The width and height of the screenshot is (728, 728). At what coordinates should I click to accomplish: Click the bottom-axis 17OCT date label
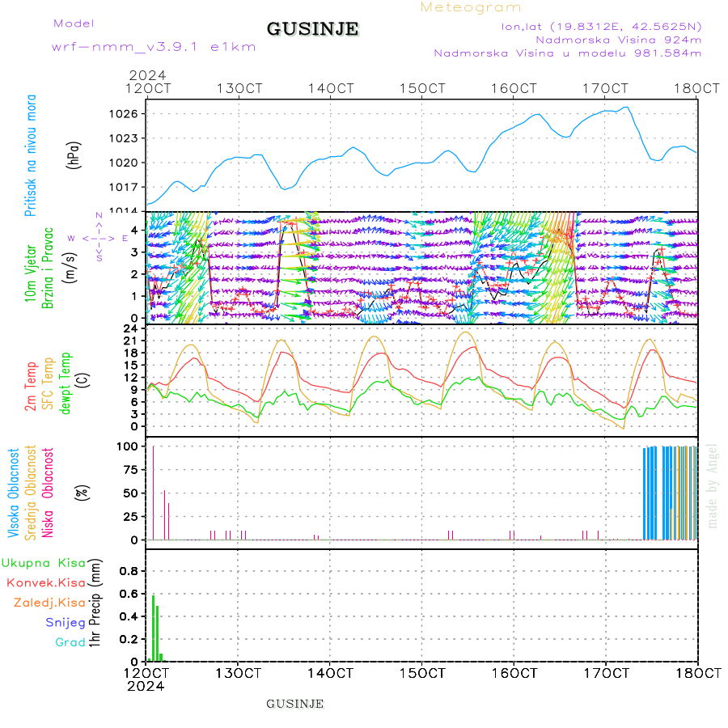coord(606,673)
